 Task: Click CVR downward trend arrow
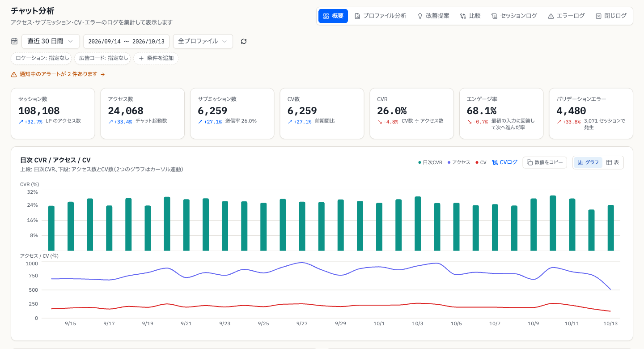pyautogui.click(x=380, y=122)
